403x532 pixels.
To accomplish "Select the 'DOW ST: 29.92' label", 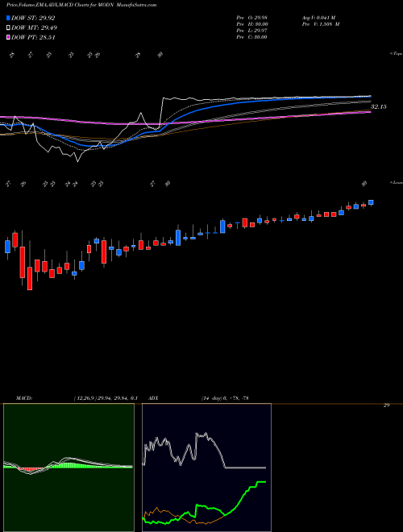I will tap(33, 18).
